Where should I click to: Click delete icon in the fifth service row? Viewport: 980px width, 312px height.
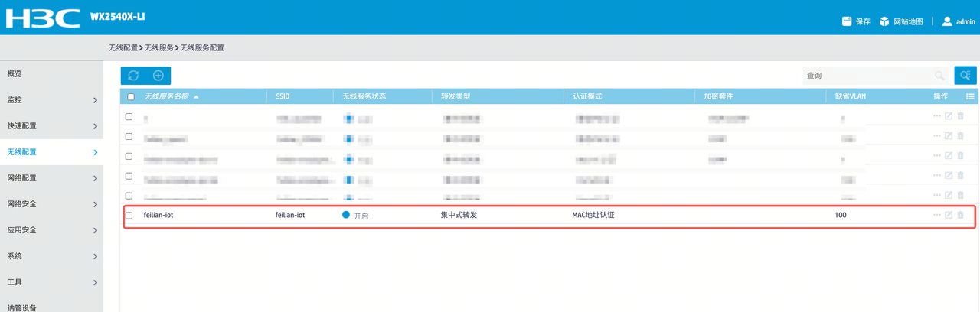[x=961, y=195]
